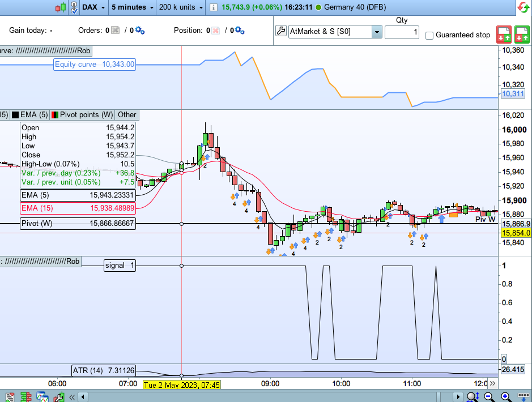Image resolution: width=532 pixels, height=402 pixels.
Task: Click the zoom in magnifier icon
Action: click(x=505, y=396)
